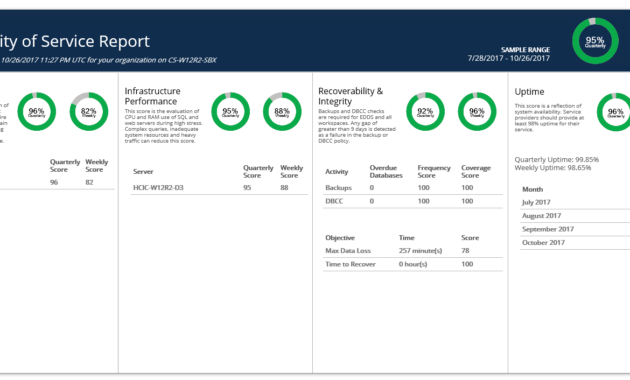This screenshot has height=380, width=630.
Task: Click the 'Uptime' section heading
Action: 529,92
